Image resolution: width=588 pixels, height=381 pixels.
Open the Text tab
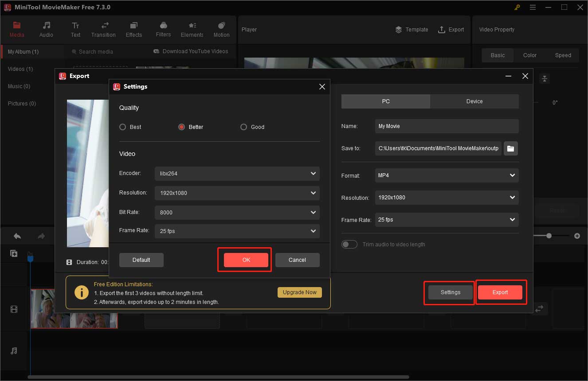(76, 29)
